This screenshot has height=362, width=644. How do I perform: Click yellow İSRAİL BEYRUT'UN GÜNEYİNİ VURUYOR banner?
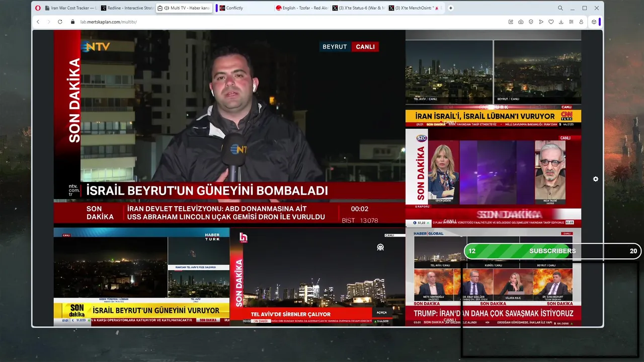(156, 310)
